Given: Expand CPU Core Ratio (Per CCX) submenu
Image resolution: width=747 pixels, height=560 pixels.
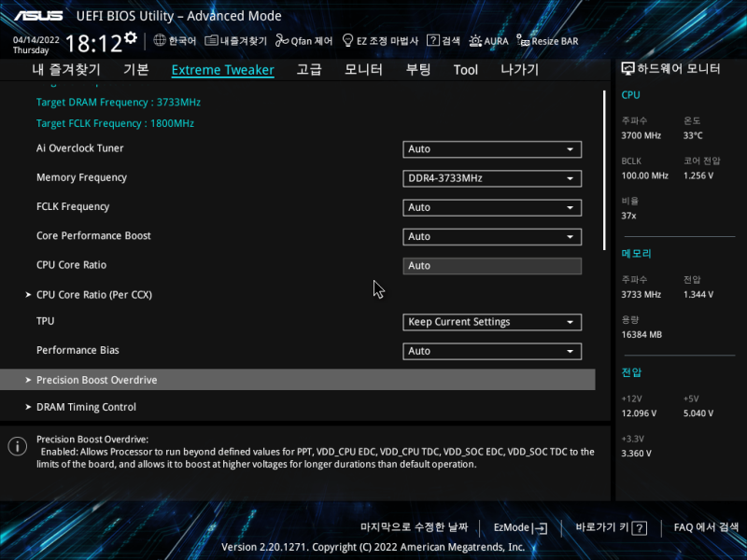Looking at the screenshot, I should (x=94, y=295).
